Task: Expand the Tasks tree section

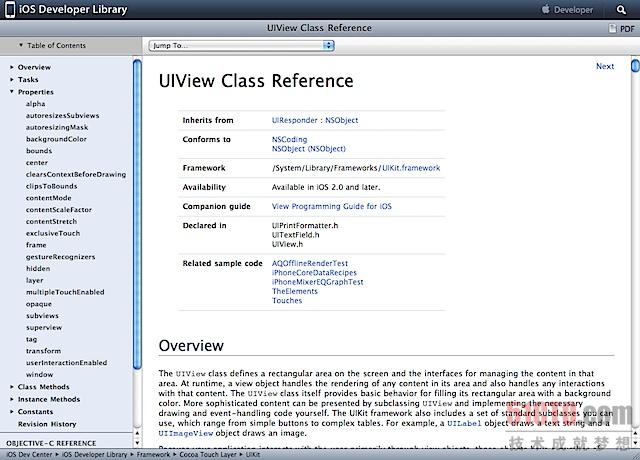Action: [11, 80]
